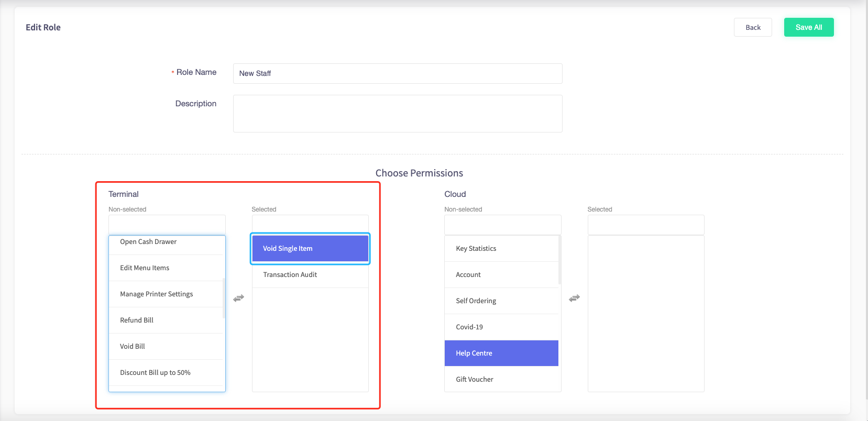
Task: Select Manage Printer Settings permission
Action: point(166,294)
